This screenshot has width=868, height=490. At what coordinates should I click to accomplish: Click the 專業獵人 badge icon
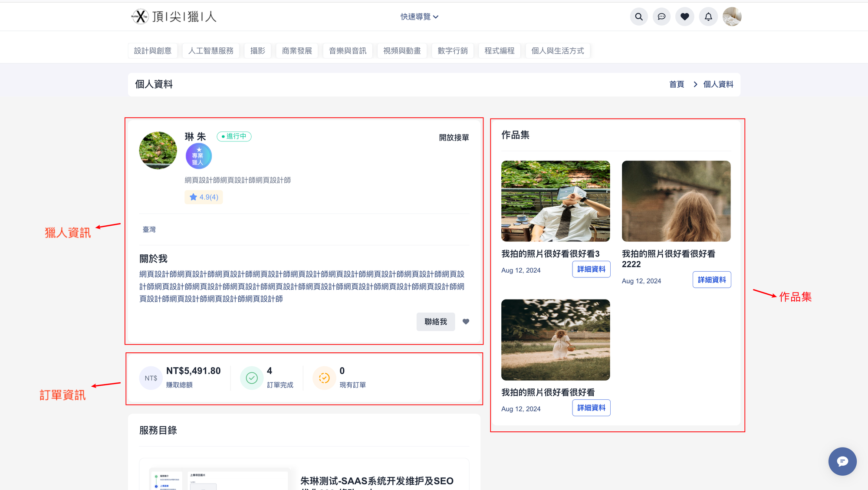coord(198,156)
